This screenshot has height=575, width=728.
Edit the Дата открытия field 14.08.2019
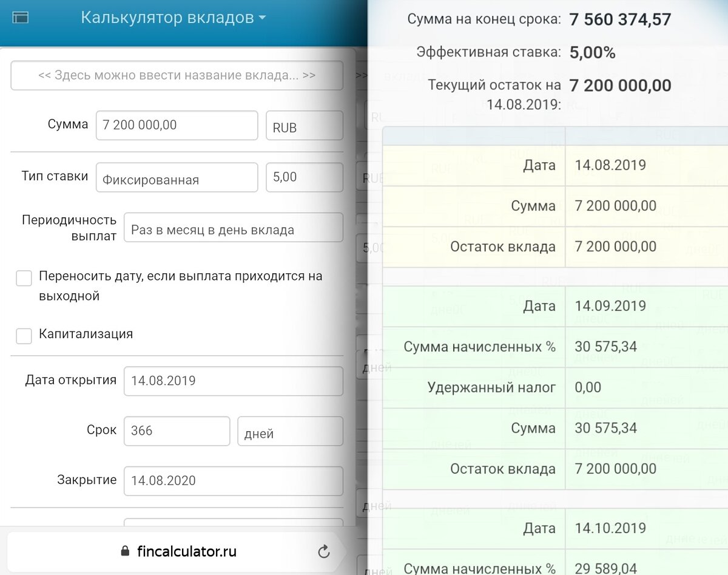(234, 381)
